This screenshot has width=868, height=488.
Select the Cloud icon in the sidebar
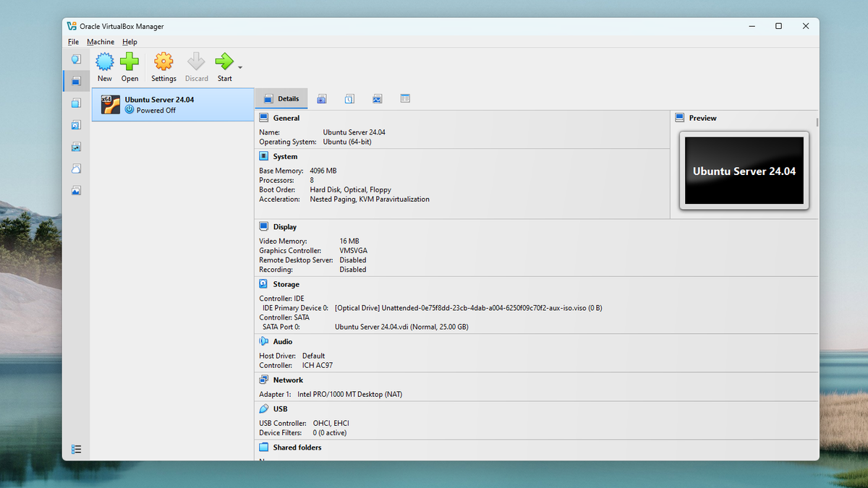click(76, 168)
